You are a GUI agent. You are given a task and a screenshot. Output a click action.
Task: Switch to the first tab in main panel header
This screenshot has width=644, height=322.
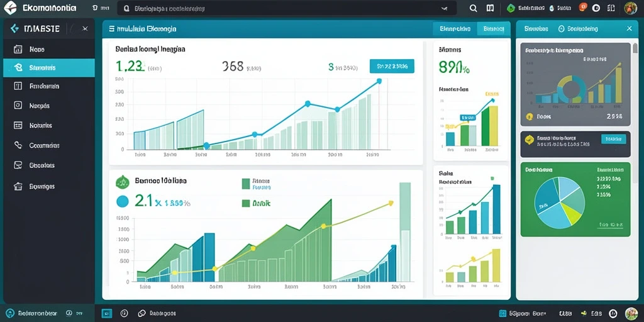pos(455,29)
